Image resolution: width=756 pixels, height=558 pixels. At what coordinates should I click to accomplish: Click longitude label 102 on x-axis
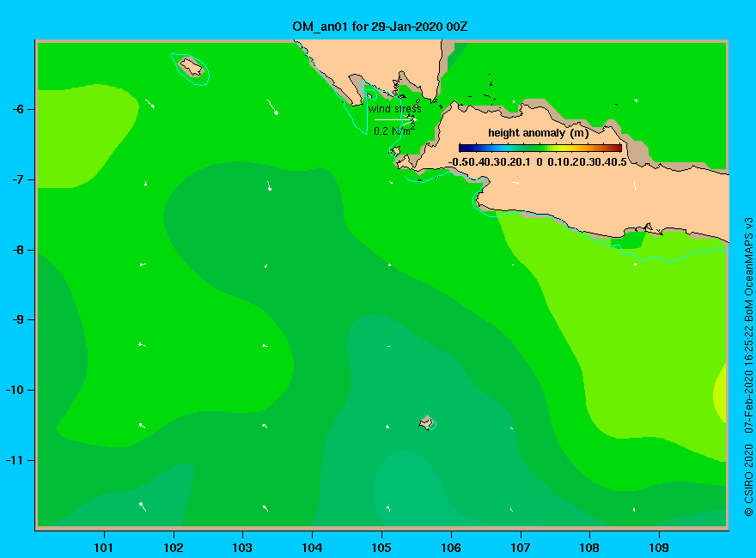[x=173, y=548]
